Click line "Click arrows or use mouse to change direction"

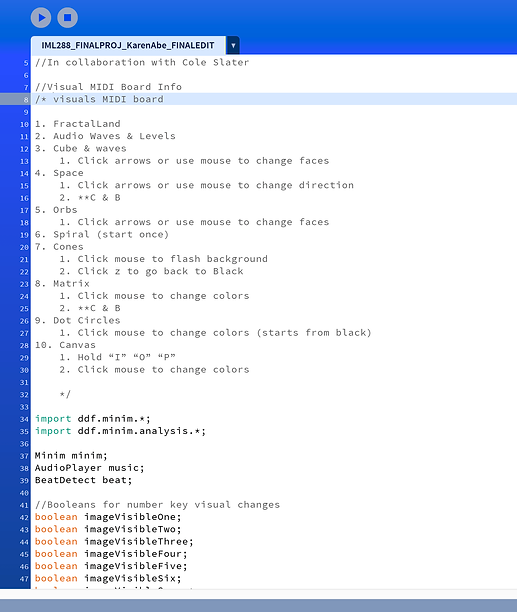point(206,185)
